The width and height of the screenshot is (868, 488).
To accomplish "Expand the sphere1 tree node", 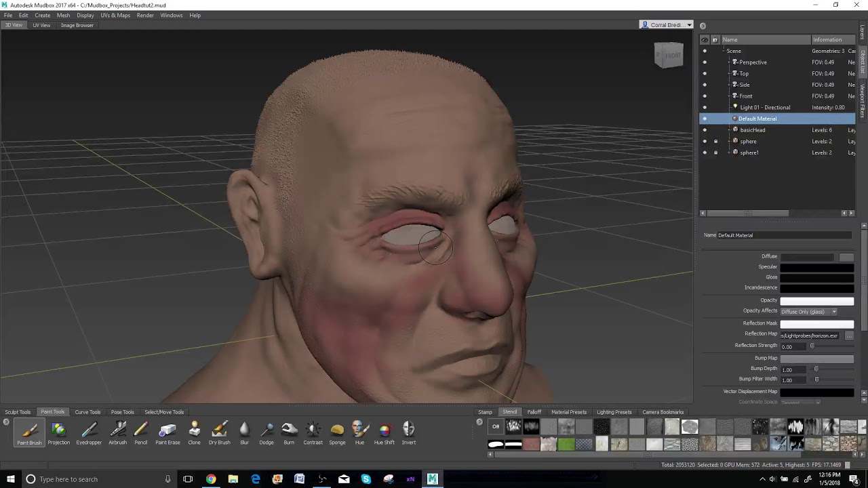I will pyautogui.click(x=728, y=152).
